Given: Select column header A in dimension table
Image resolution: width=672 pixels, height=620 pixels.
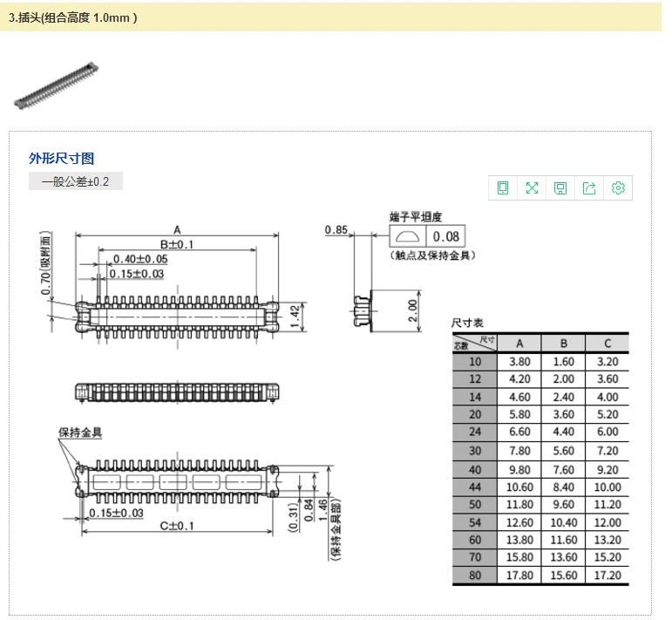Looking at the screenshot, I should point(519,343).
